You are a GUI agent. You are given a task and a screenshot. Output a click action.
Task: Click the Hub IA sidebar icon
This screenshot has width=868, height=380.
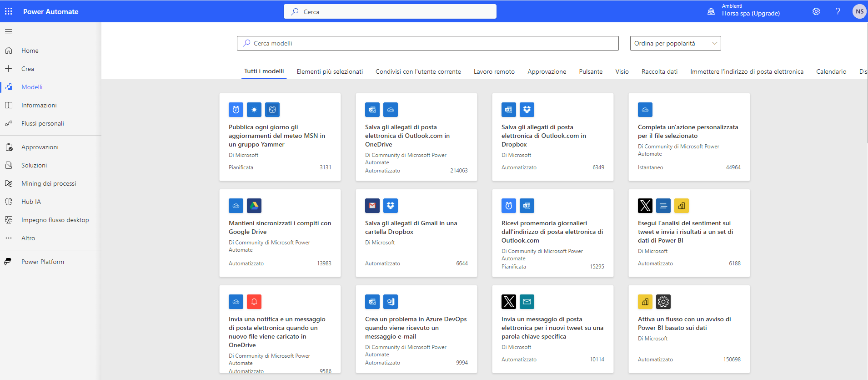(9, 202)
